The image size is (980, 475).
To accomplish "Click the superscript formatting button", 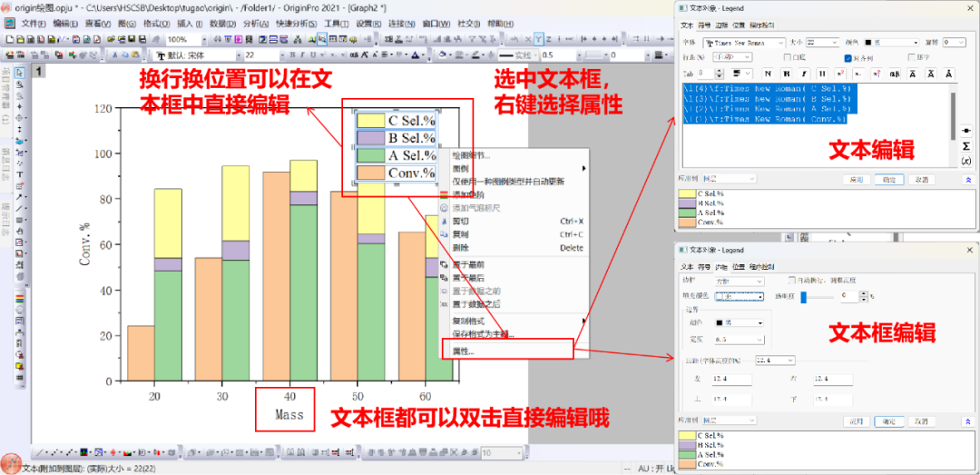I will 840,73.
